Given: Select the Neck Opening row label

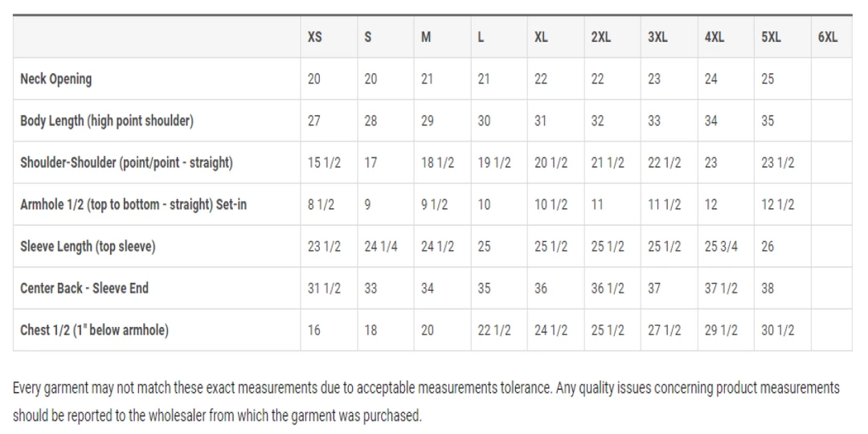Looking at the screenshot, I should point(56,79).
